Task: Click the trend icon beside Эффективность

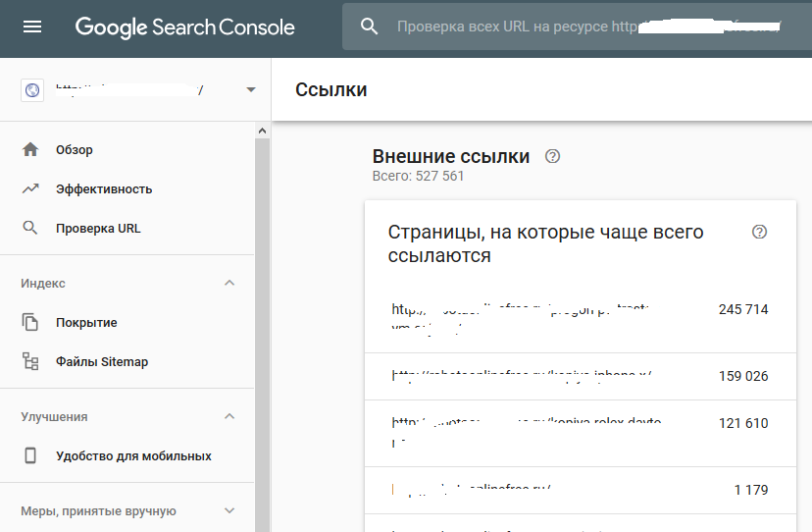Action: point(30,189)
